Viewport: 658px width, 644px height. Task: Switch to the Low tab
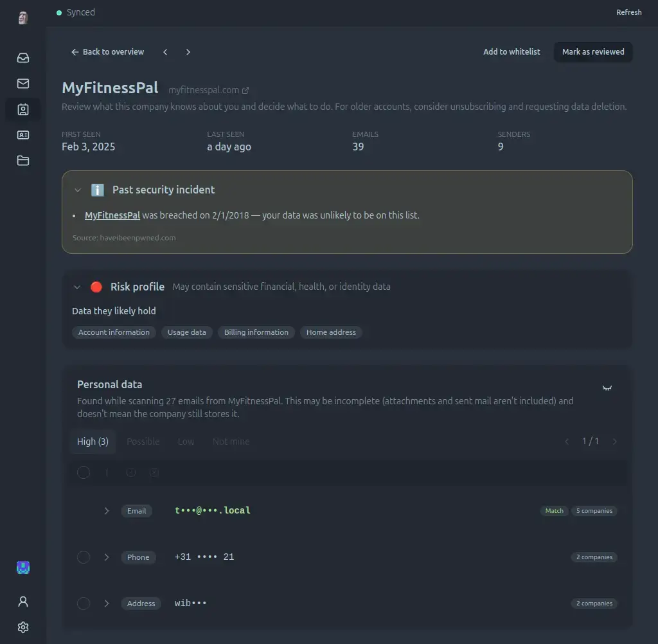click(x=186, y=442)
